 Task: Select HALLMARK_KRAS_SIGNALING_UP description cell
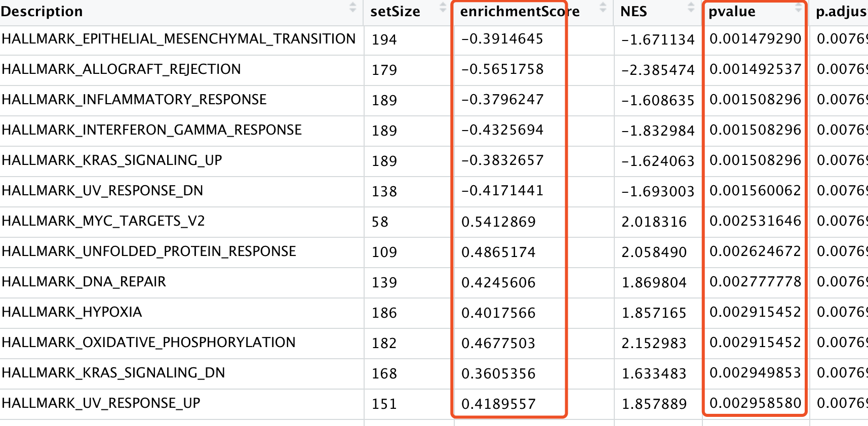tap(112, 160)
